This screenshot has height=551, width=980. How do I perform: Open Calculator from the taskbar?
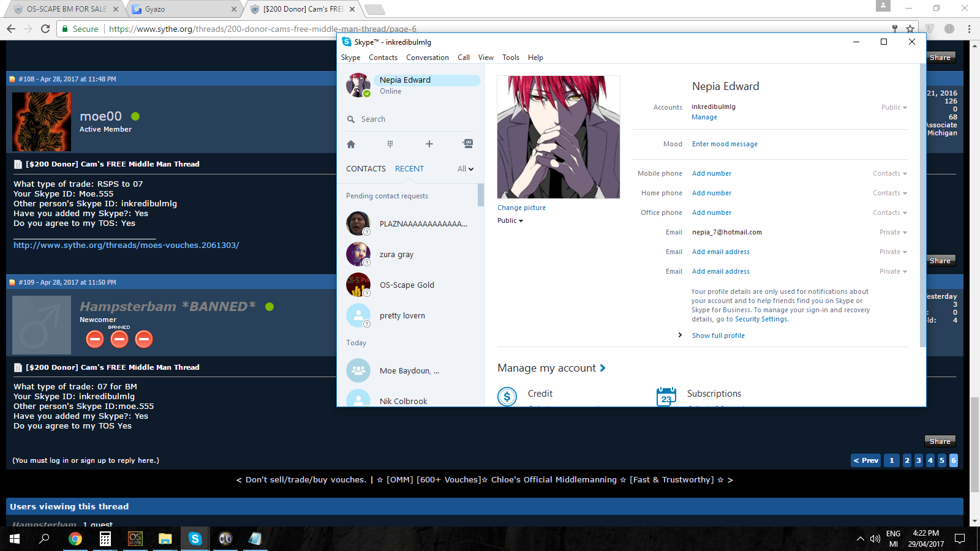click(x=105, y=539)
